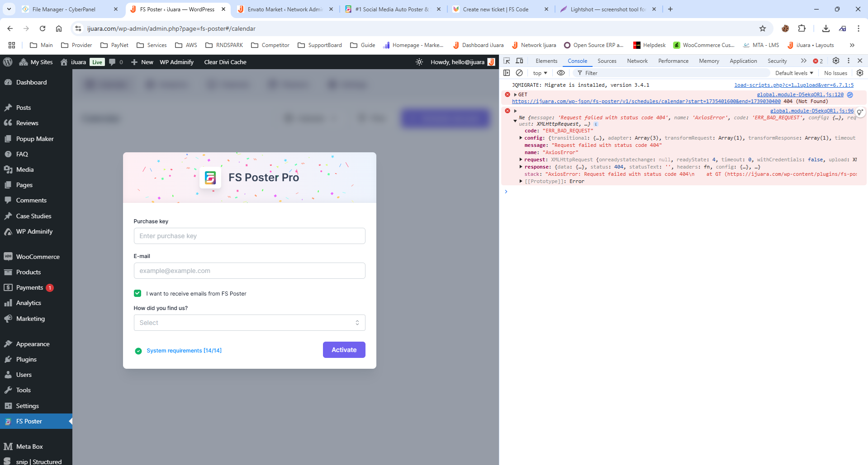Open Console settings gear next to No Issues
Viewport: 868px width, 465px height.
tap(860, 73)
